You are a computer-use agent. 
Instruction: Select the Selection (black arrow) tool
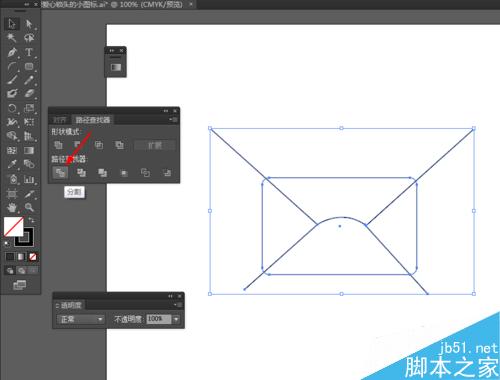(12, 24)
